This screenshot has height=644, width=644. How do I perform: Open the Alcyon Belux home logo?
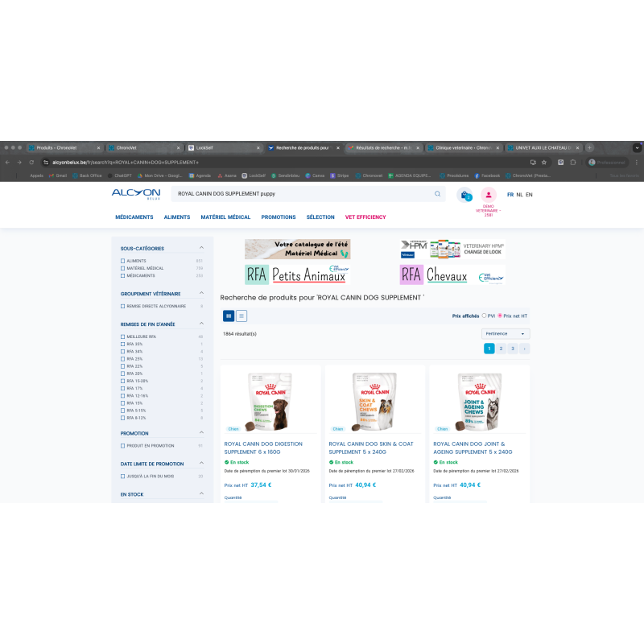(136, 194)
